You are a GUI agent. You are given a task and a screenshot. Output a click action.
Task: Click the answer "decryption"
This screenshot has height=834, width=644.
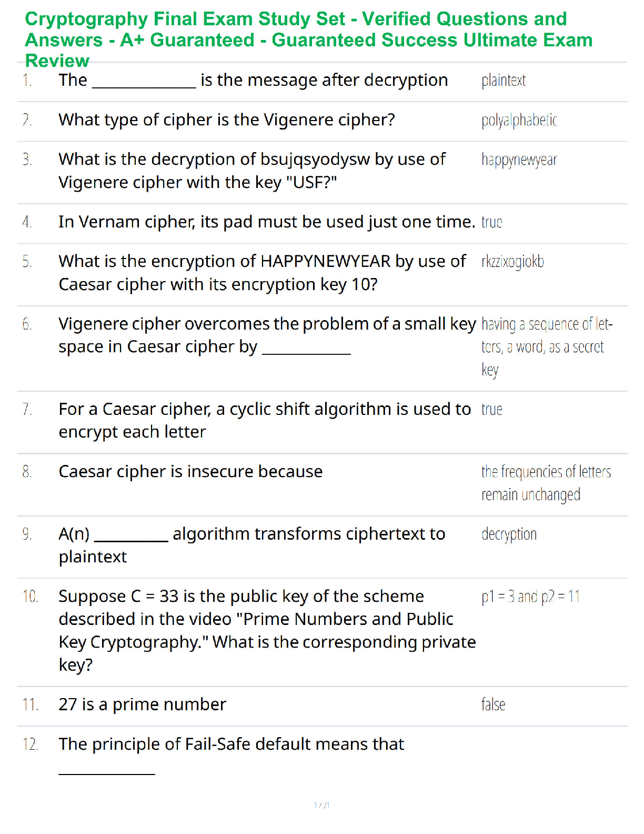pyautogui.click(x=509, y=534)
